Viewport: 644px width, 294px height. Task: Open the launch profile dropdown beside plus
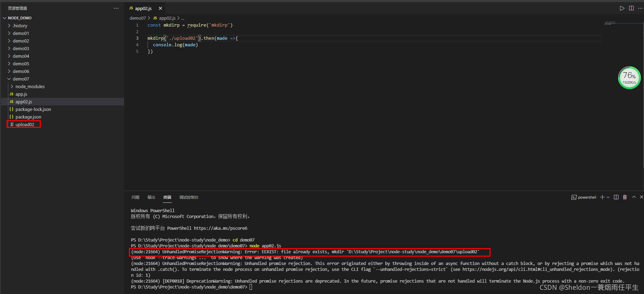608,197
